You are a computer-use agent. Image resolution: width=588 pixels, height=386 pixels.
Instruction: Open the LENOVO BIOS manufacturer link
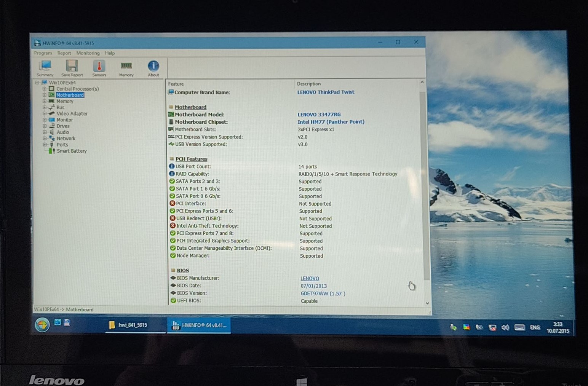point(310,278)
